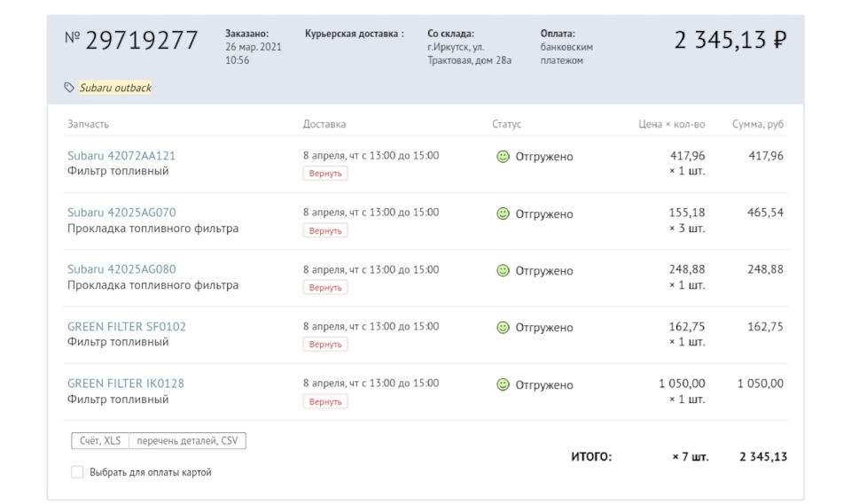Click smiley status icon for Subaru 42025AG070

pos(503,213)
